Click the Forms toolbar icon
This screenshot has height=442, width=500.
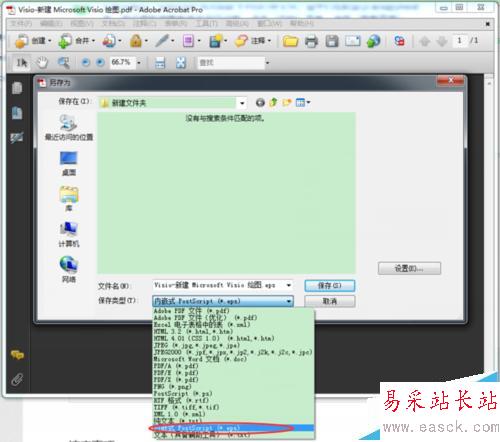point(188,41)
